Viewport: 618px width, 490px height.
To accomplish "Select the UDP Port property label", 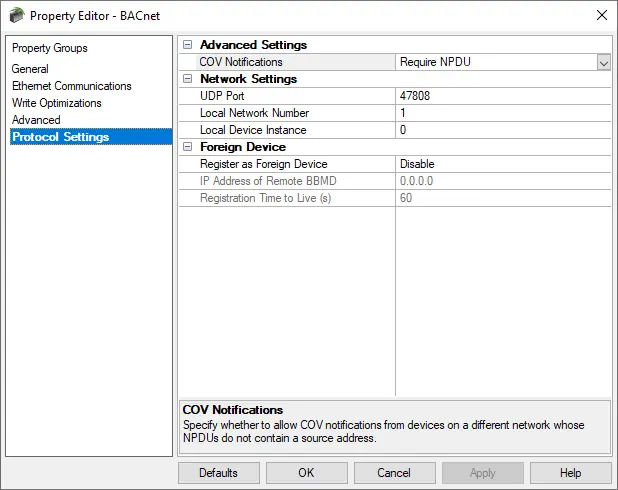I will click(x=222, y=96).
